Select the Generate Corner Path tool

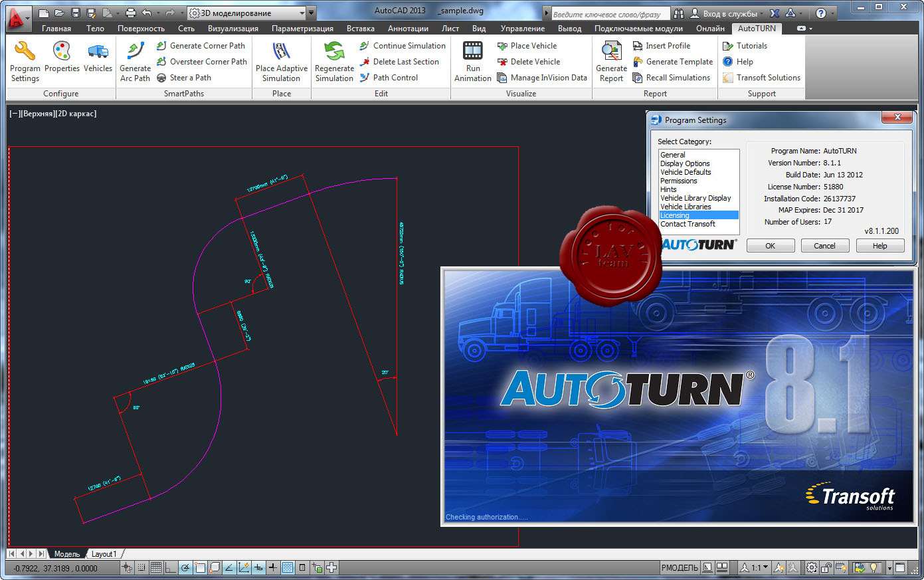pos(201,46)
